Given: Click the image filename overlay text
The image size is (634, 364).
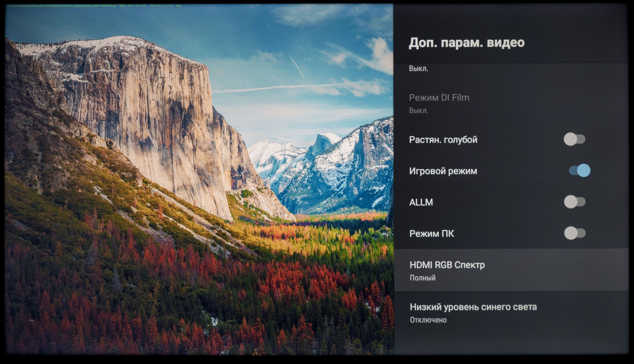Looking at the screenshot, I should pos(93,5).
